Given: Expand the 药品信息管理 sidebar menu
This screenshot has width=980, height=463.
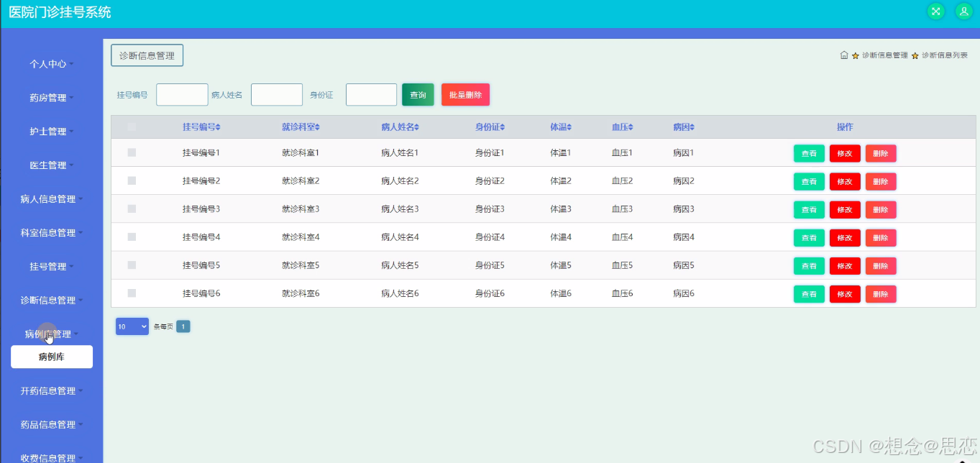Looking at the screenshot, I should coord(51,425).
